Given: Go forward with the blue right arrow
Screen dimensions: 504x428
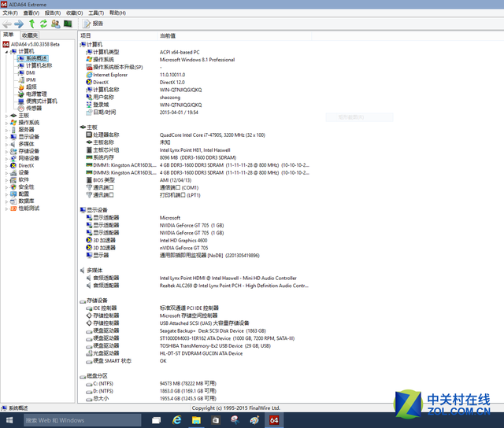Looking at the screenshot, I should click(x=19, y=24).
